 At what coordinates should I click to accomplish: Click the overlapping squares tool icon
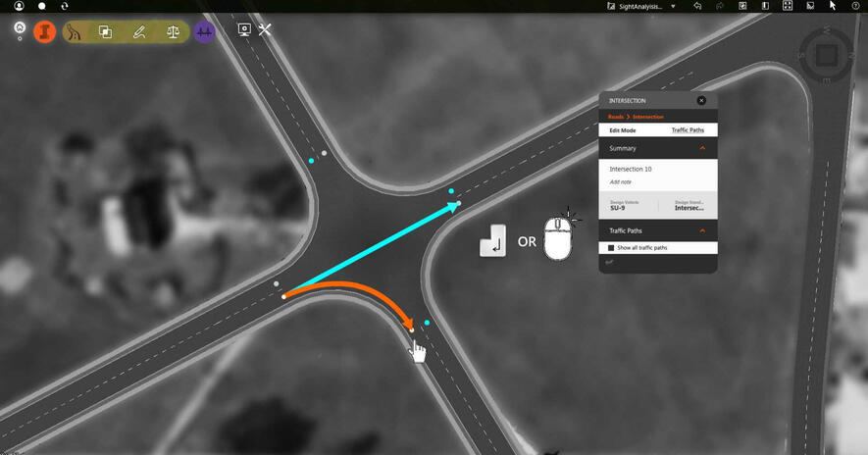coord(106,31)
